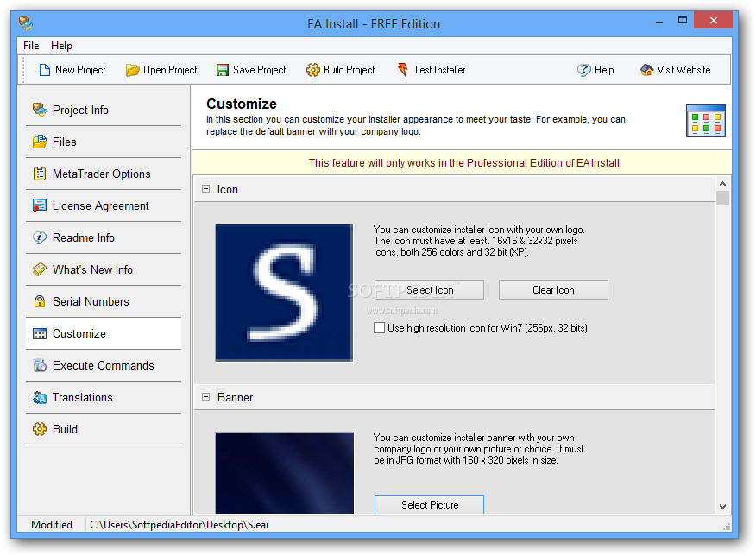756x556 pixels.
Task: Open the License Agreement section
Action: pos(104,205)
